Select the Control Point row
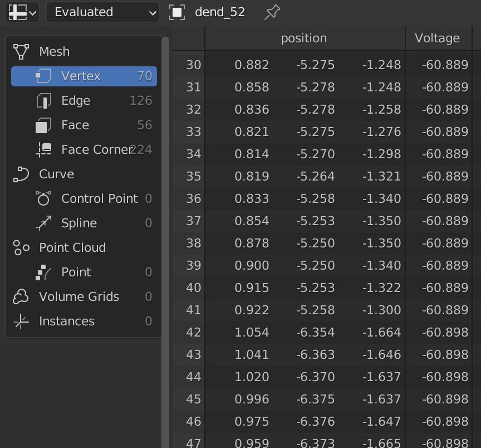This screenshot has width=481, height=448. coord(84,199)
